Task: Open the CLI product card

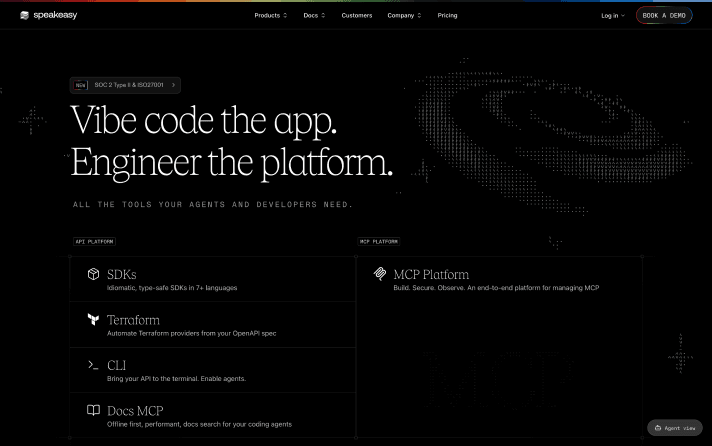Action: pyautogui.click(x=213, y=370)
